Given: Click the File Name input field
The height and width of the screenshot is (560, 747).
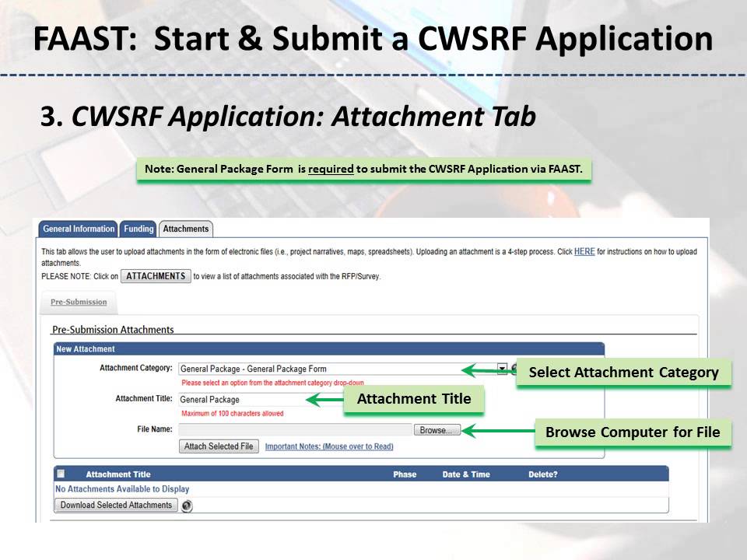Looking at the screenshot, I should [x=295, y=430].
